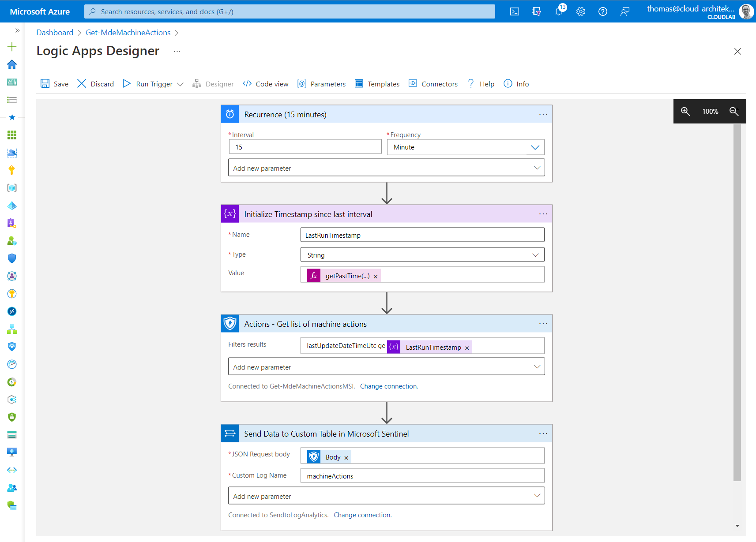Image resolution: width=756 pixels, height=542 pixels.
Task: Click the user account avatar
Action: 746,11
